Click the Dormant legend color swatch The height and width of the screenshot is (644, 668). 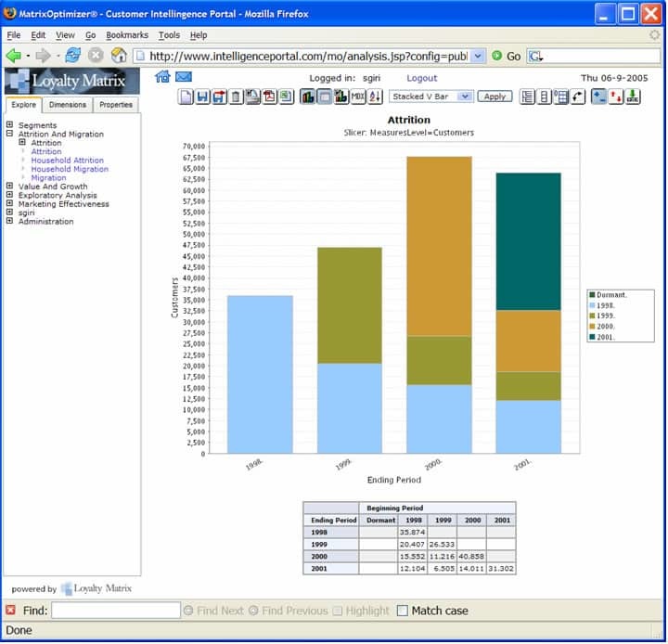tap(592, 294)
